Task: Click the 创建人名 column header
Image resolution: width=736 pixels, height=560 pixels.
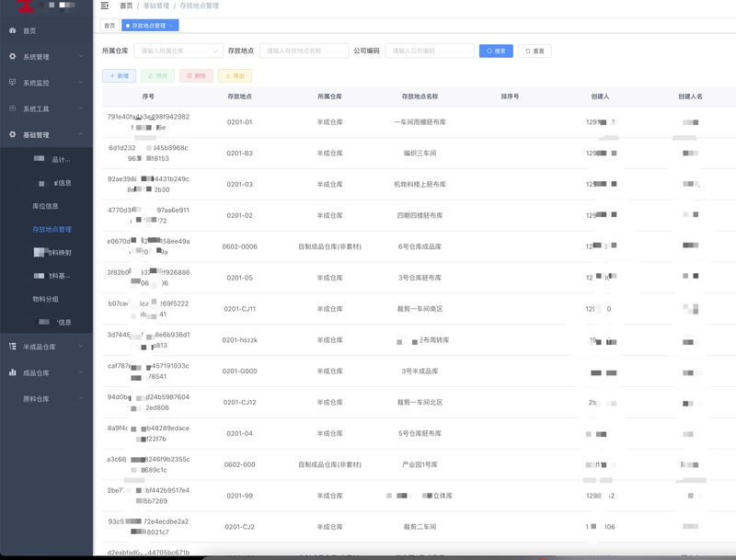Action: [691, 97]
